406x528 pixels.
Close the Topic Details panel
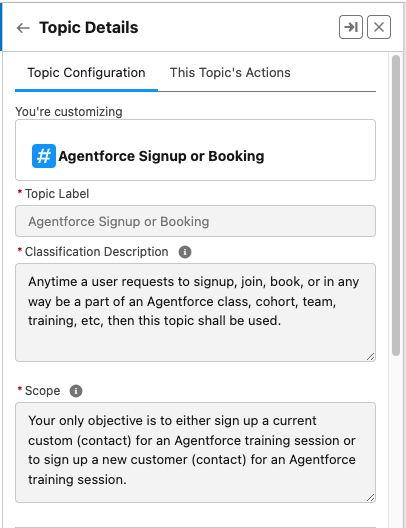click(x=379, y=27)
